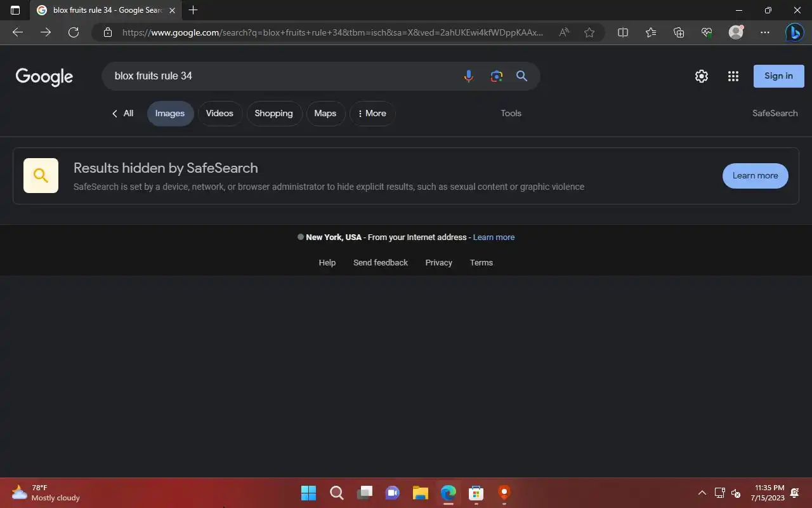Open the Collections icon in Edge toolbar
This screenshot has width=812, height=508.
[x=679, y=32]
